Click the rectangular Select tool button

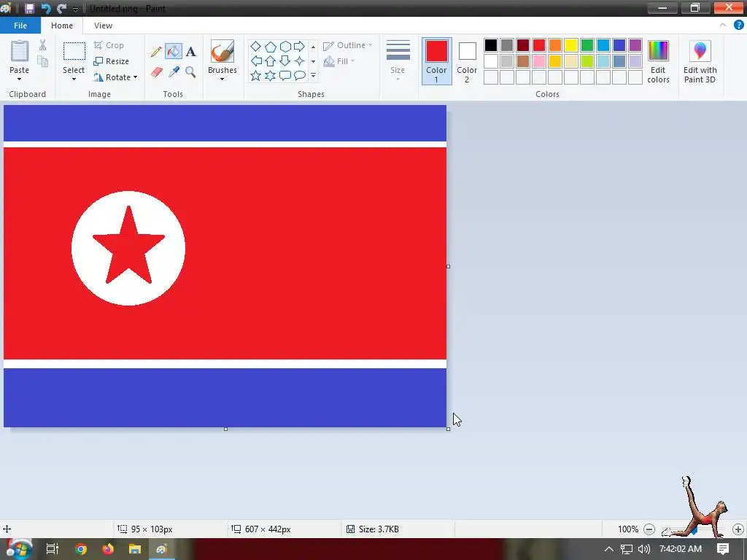pos(74,52)
